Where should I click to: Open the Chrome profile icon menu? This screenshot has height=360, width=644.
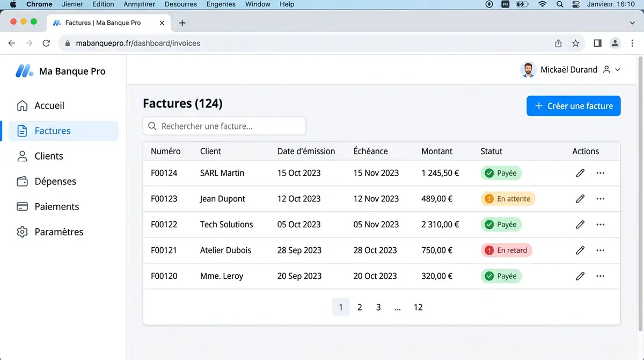[x=615, y=43]
